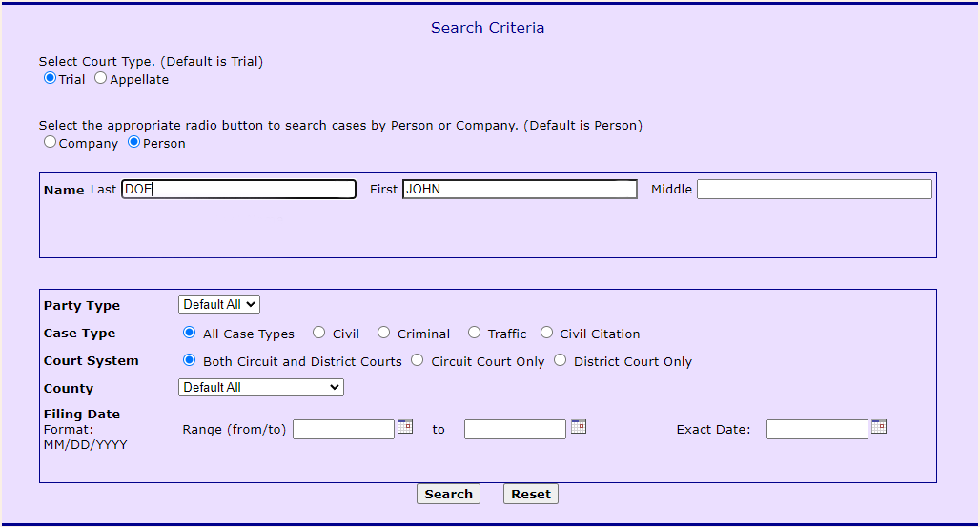Select Civil Citation case type

tap(546, 334)
